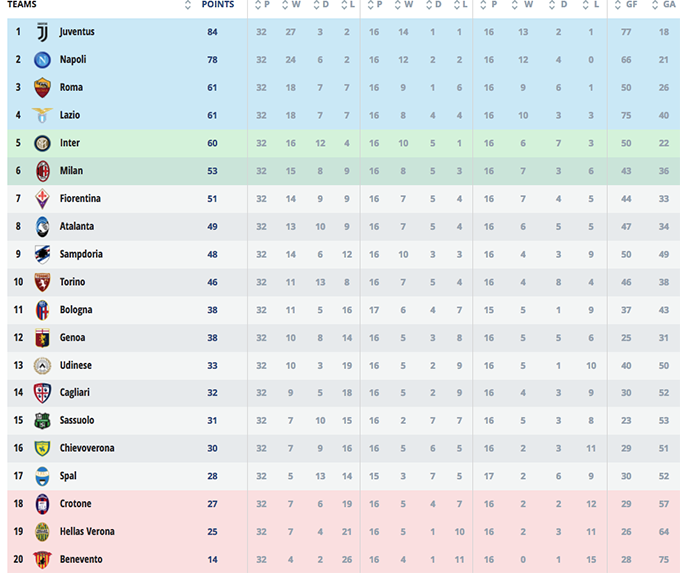This screenshot has width=680, height=573.
Task: Click the Juventus club crest
Action: (42, 32)
